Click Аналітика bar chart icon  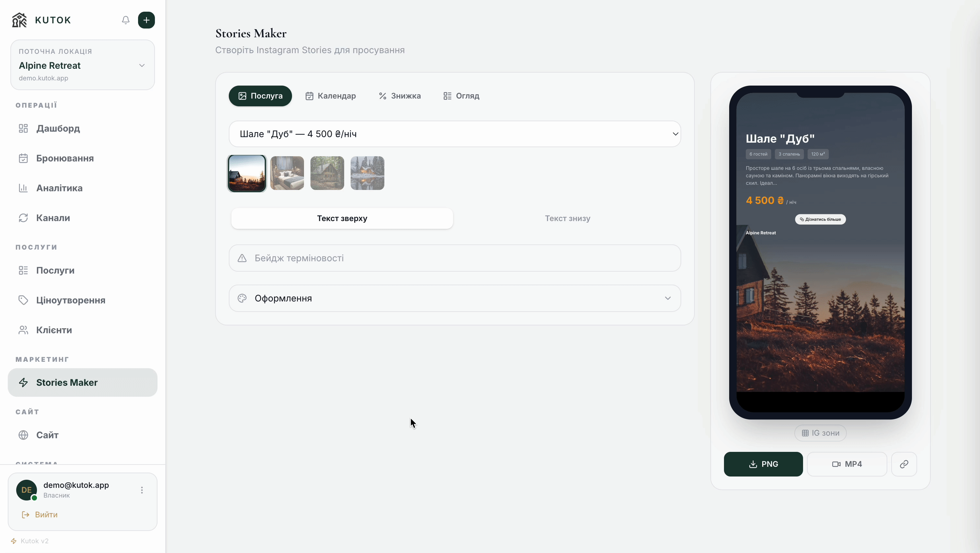click(x=23, y=188)
